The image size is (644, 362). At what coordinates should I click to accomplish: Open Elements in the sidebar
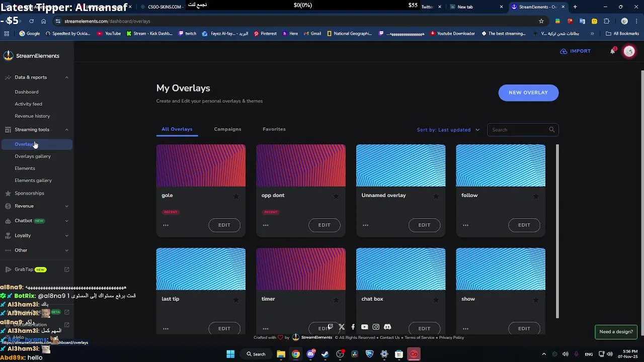pos(25,168)
